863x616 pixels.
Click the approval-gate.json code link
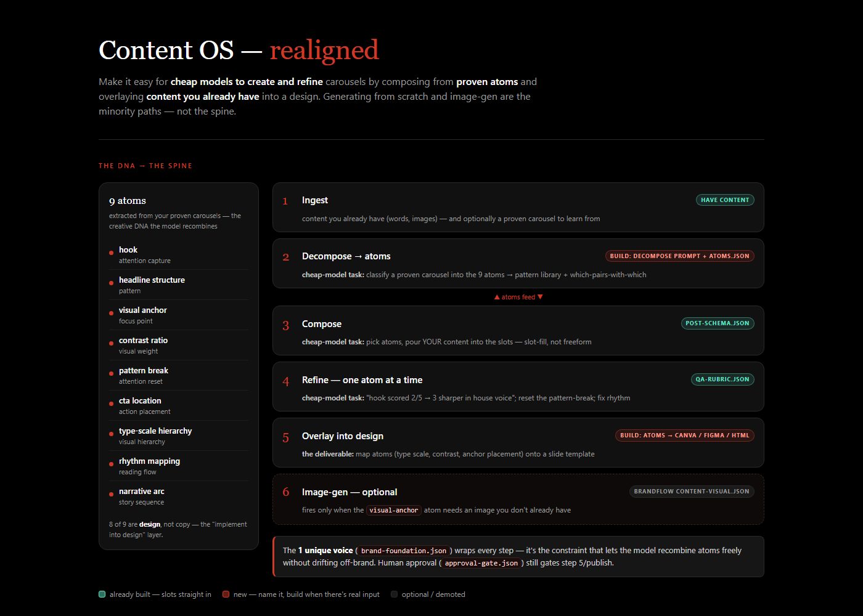(x=481, y=563)
